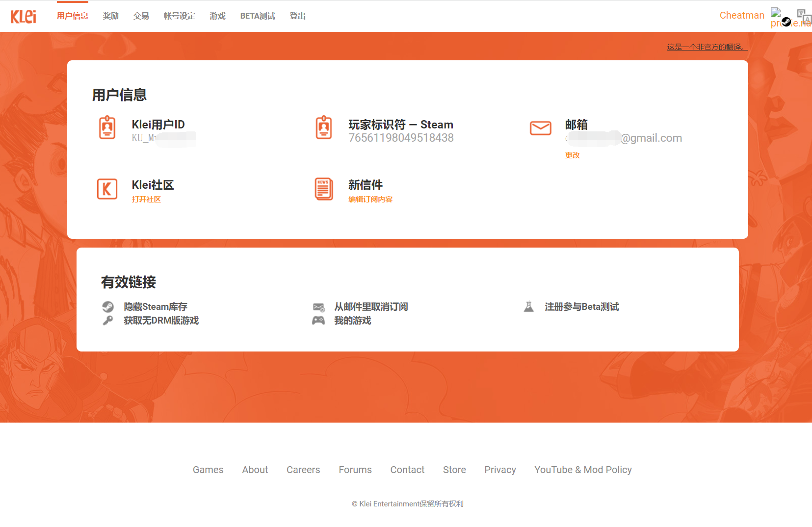The height and width of the screenshot is (527, 812).
Task: Click 更改 to change email
Action: (x=572, y=155)
